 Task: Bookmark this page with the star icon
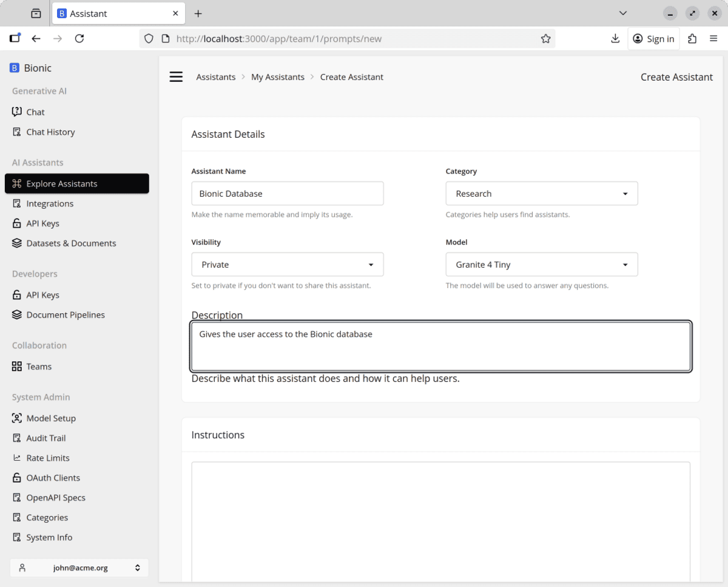click(x=545, y=39)
